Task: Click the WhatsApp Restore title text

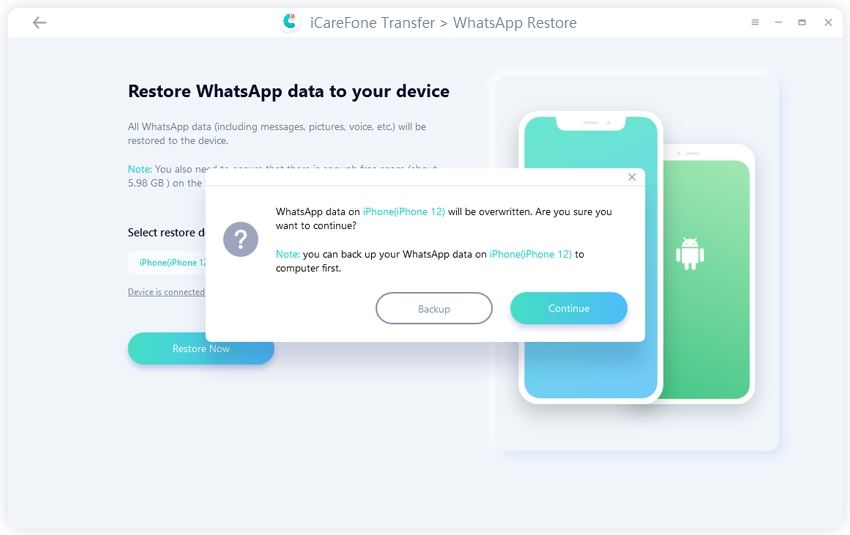Action: pos(514,23)
